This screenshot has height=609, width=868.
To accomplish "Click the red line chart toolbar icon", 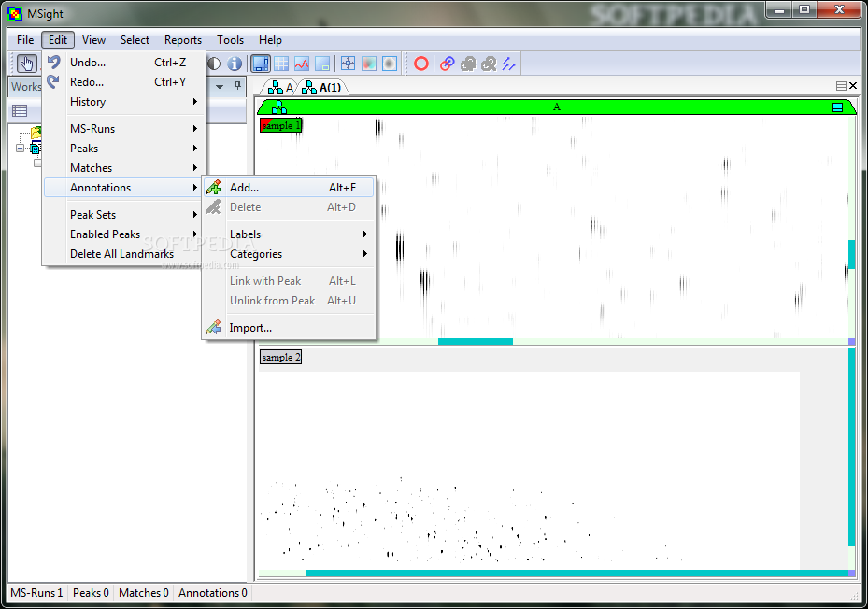I will 302,64.
